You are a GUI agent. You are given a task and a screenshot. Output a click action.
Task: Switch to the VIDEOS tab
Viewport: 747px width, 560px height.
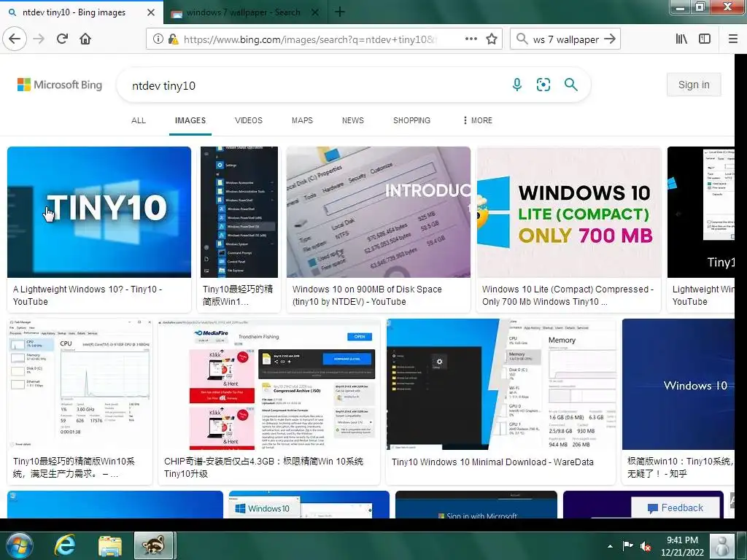[x=248, y=120]
